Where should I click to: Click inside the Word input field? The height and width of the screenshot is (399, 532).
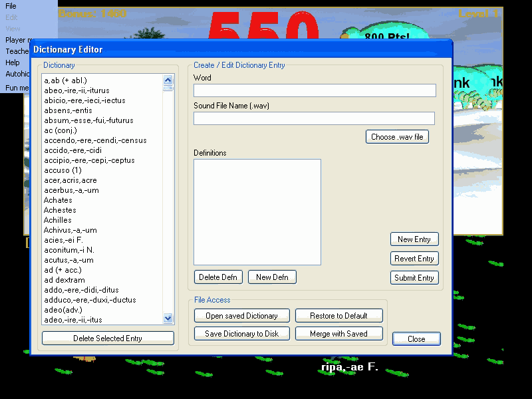coord(314,90)
